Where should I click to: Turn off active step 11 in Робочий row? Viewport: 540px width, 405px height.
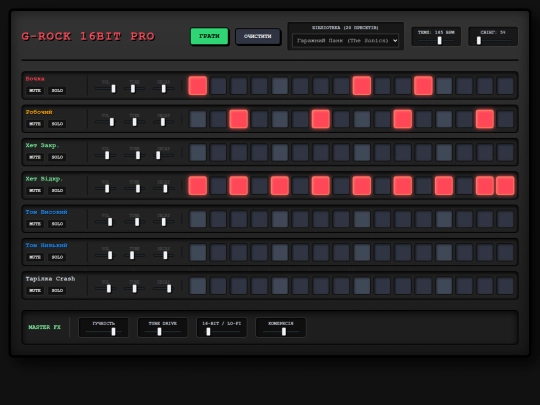click(x=403, y=119)
